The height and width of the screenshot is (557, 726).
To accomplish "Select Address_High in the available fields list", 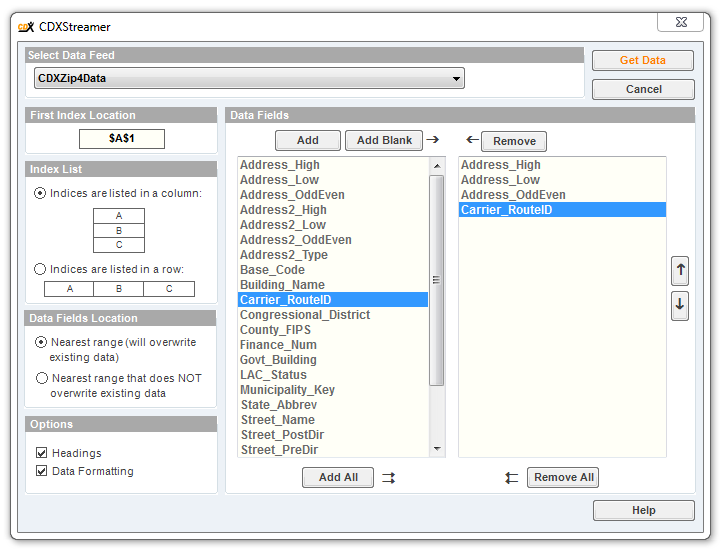I will pos(333,165).
